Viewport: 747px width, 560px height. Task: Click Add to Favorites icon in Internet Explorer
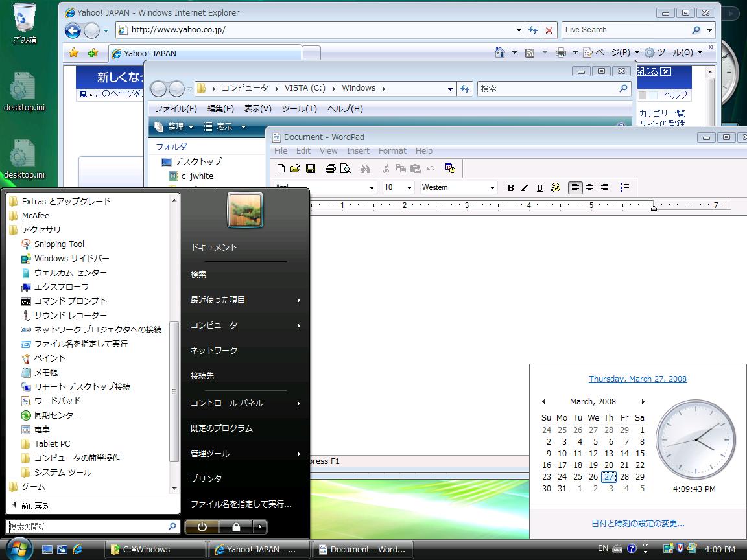coord(93,52)
